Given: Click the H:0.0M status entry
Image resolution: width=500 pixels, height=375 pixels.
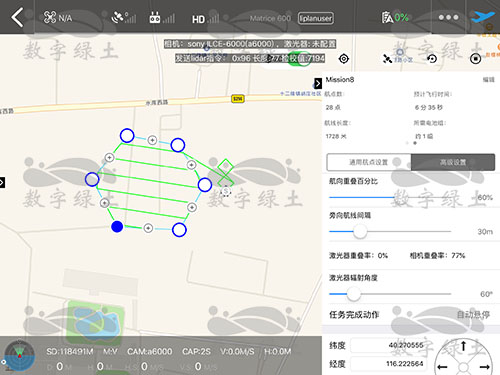Looking at the screenshot, I should click(277, 352).
